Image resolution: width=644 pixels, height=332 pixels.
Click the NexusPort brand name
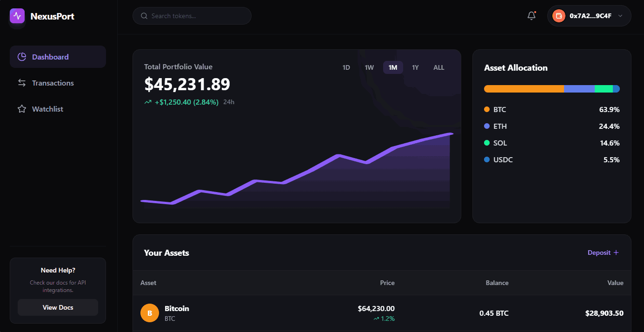[x=53, y=16]
